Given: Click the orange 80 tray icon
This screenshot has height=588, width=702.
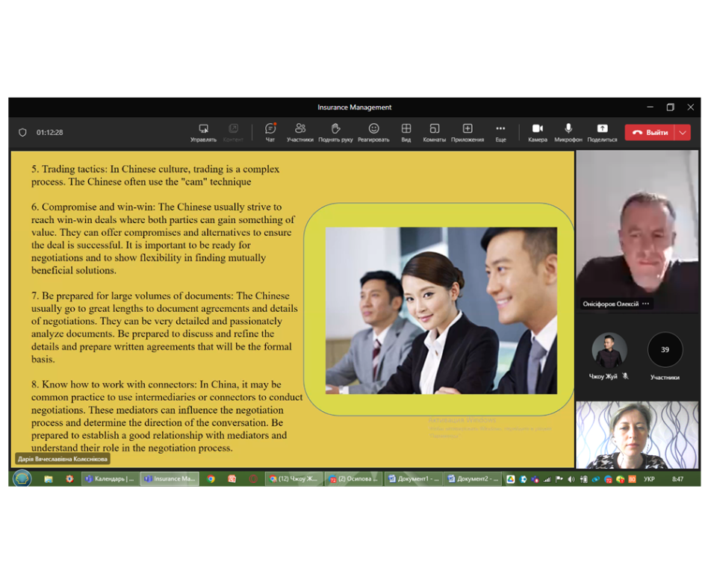Looking at the screenshot, I should pos(632,479).
